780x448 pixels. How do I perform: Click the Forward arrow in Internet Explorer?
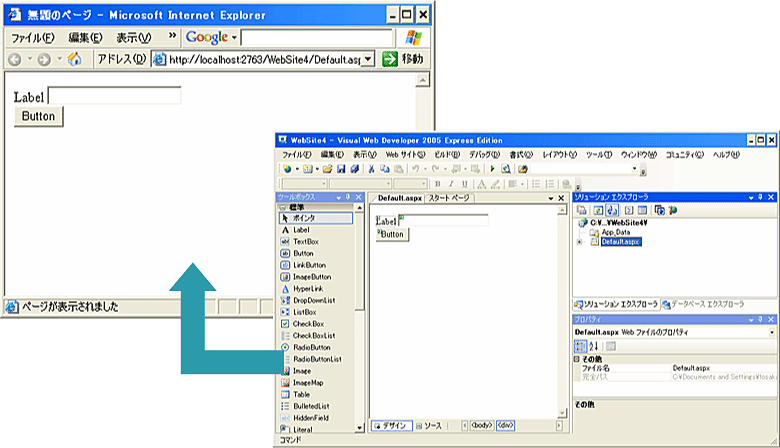[44, 60]
